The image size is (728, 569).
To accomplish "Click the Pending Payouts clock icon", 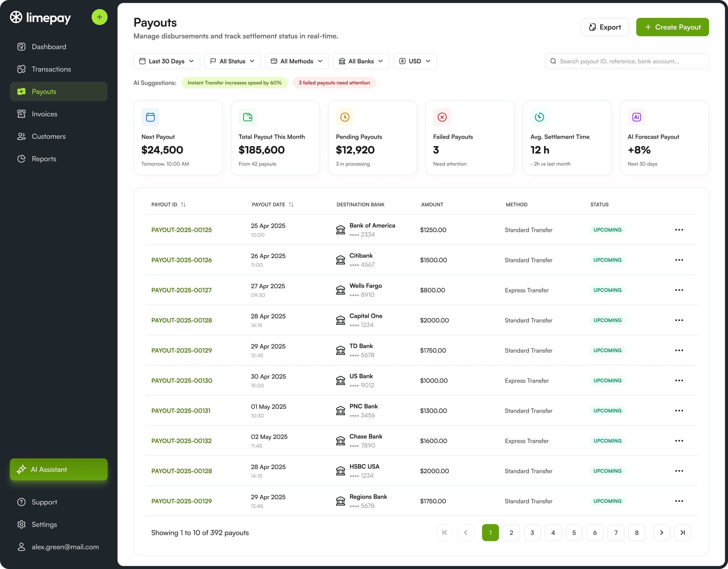I will [345, 117].
